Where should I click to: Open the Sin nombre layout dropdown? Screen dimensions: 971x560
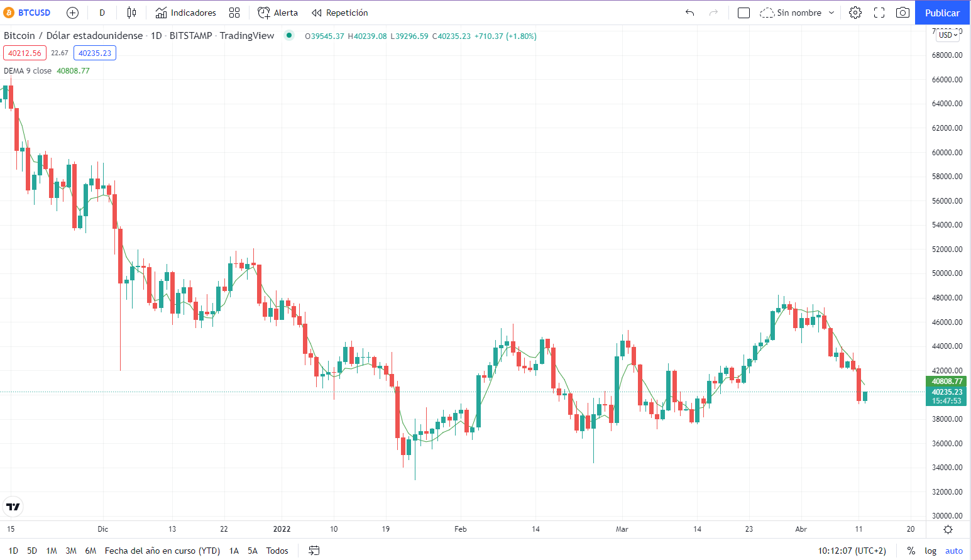799,12
